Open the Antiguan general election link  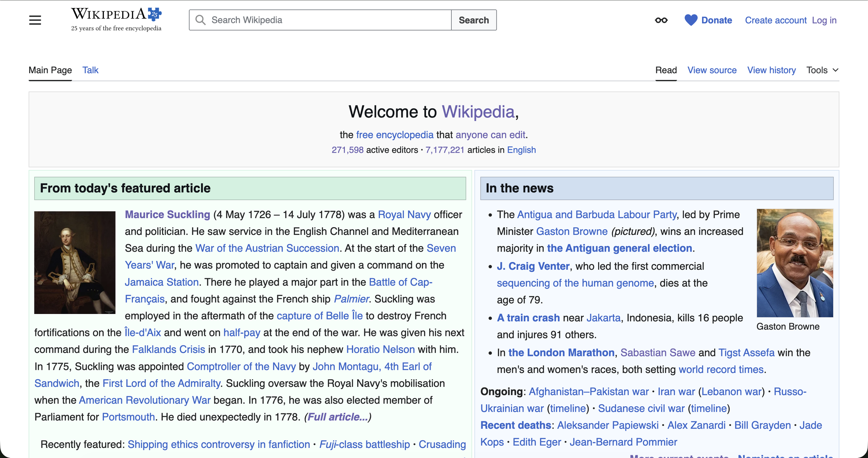point(619,248)
